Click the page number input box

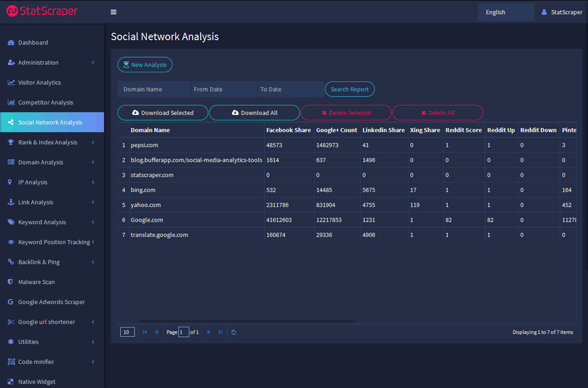[183, 332]
